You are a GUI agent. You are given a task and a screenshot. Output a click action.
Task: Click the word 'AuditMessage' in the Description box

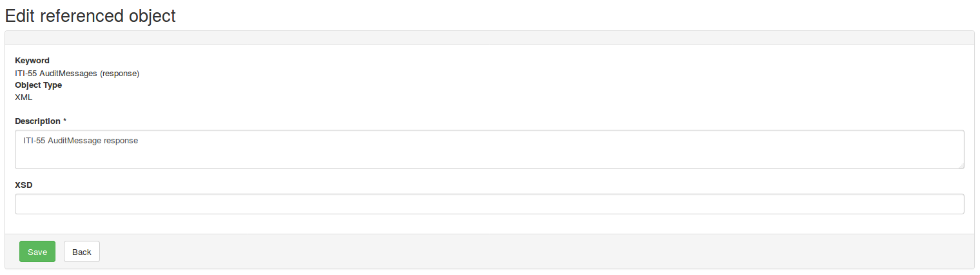coord(75,140)
